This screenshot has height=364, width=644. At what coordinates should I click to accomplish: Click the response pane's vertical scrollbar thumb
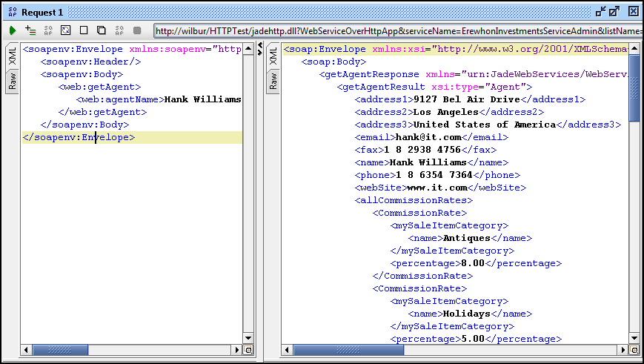click(x=634, y=87)
